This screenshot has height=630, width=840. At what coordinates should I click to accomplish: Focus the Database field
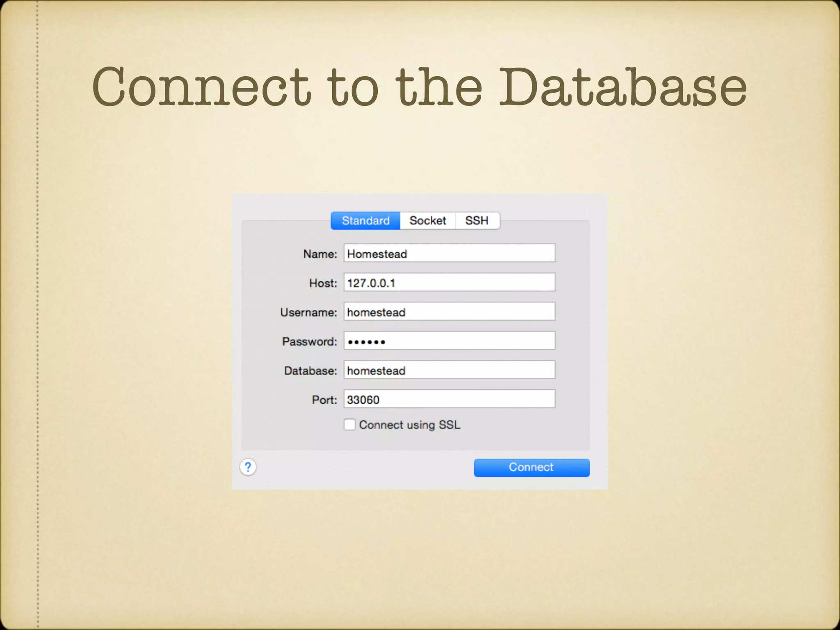(449, 370)
